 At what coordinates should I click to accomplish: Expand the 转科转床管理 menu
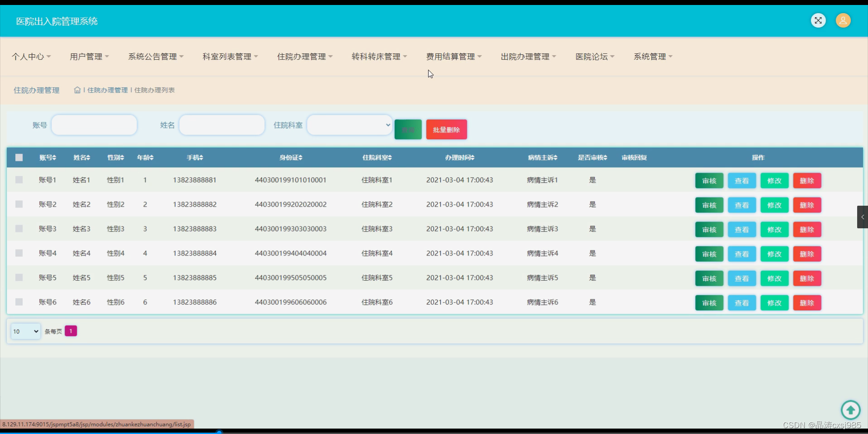coord(379,57)
